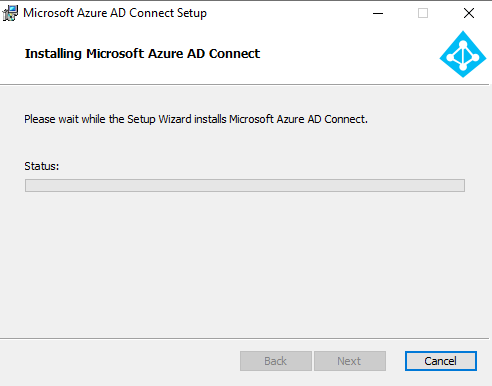Image resolution: width=492 pixels, height=386 pixels.
Task: Close the Setup window with the X
Action: 469,13
